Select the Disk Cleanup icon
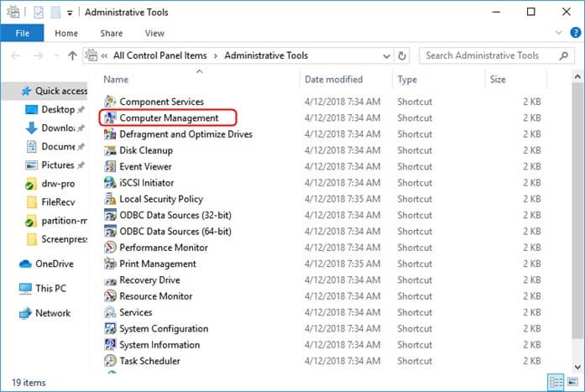Image resolution: width=585 pixels, height=392 pixels. (110, 150)
